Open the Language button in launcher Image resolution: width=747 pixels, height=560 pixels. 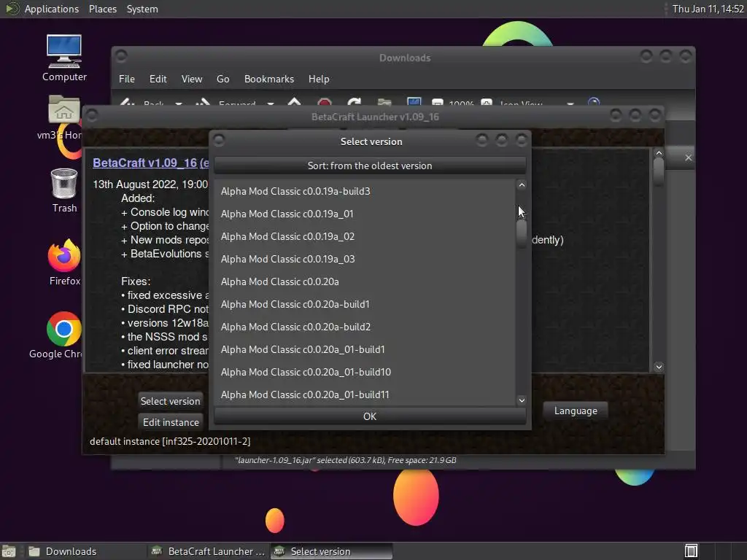[576, 411]
